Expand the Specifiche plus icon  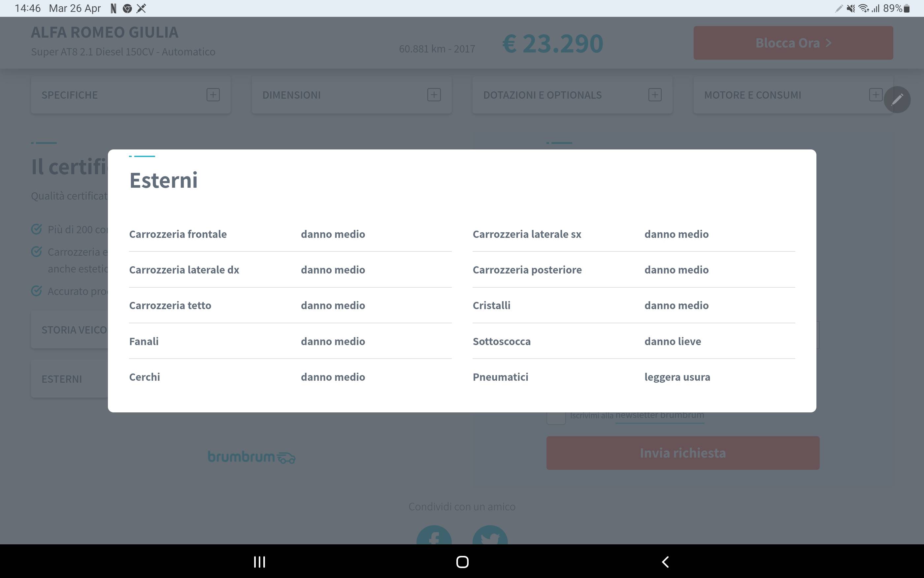[213, 95]
